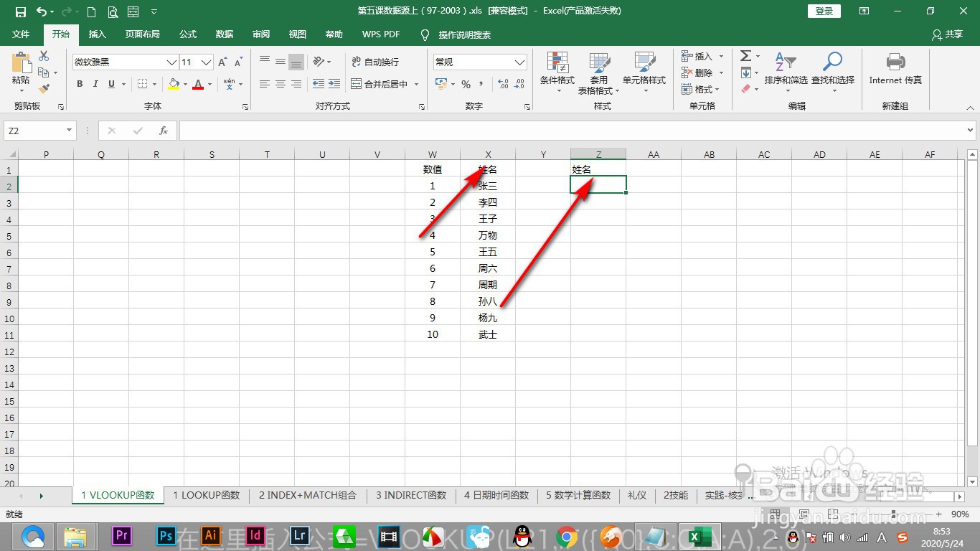Decrease indent in alignment group
The width and height of the screenshot is (980, 551).
pyautogui.click(x=319, y=84)
